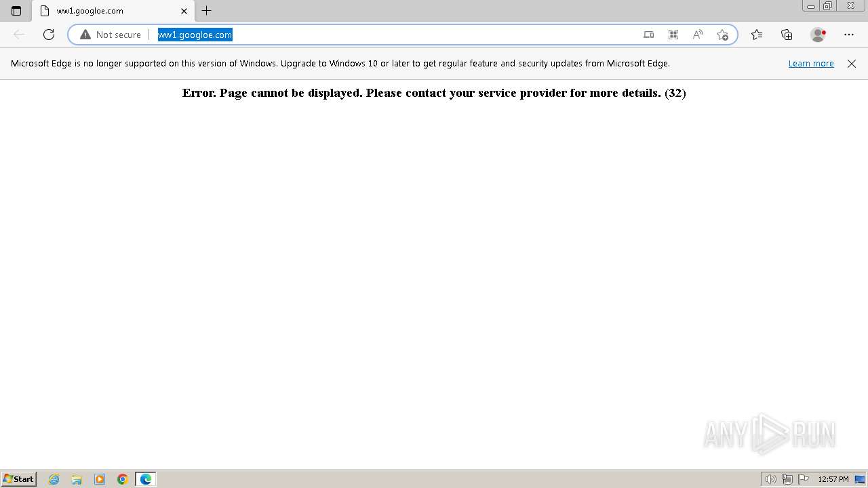
Task: Open File Explorer from taskbar
Action: (x=77, y=479)
